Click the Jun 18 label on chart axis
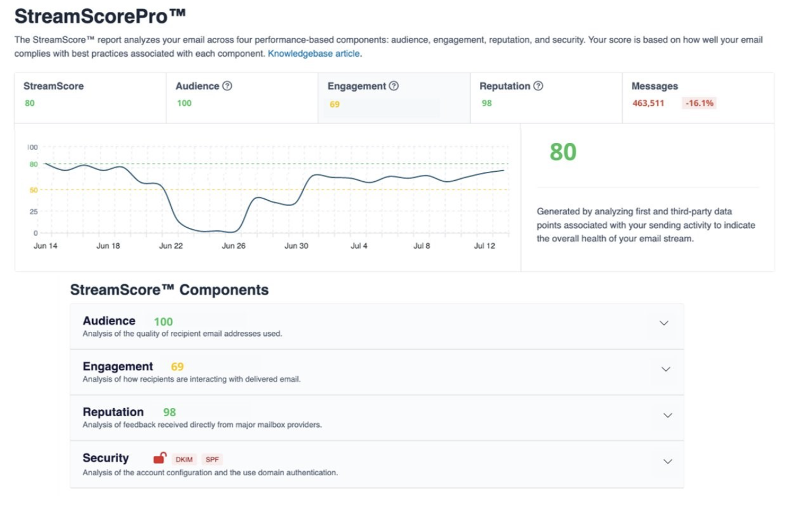Screen dimensions: 812x522 coord(108,246)
